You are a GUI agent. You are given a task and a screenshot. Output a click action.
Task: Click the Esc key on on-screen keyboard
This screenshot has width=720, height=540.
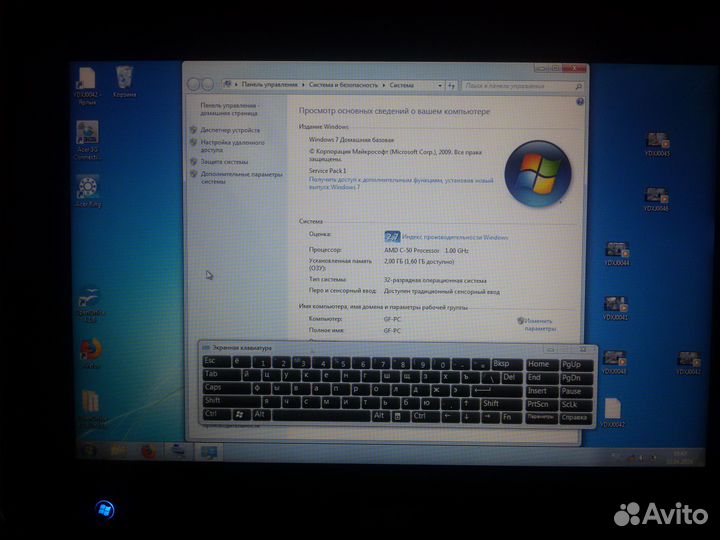point(216,361)
